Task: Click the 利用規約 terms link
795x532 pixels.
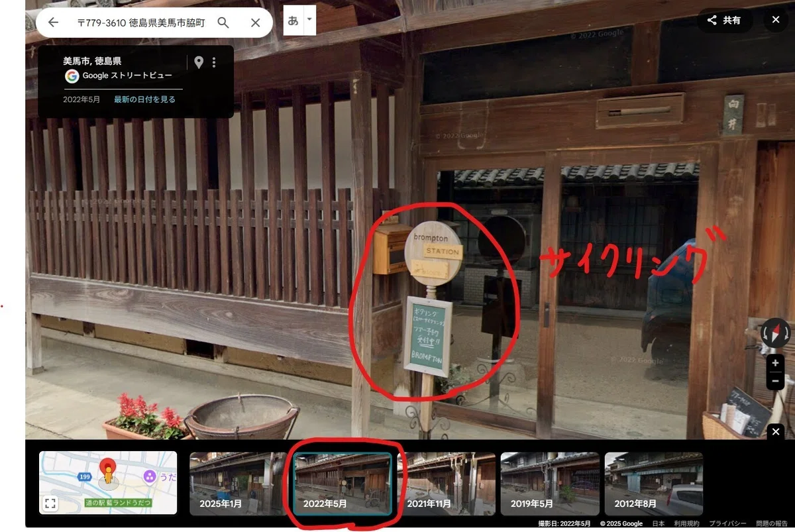Action: click(686, 523)
